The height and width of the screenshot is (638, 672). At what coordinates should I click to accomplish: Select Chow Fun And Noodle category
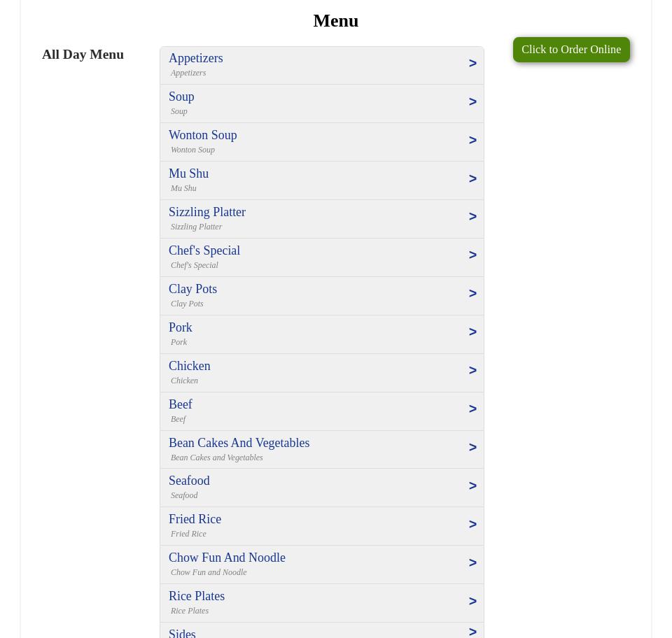pyautogui.click(x=227, y=558)
